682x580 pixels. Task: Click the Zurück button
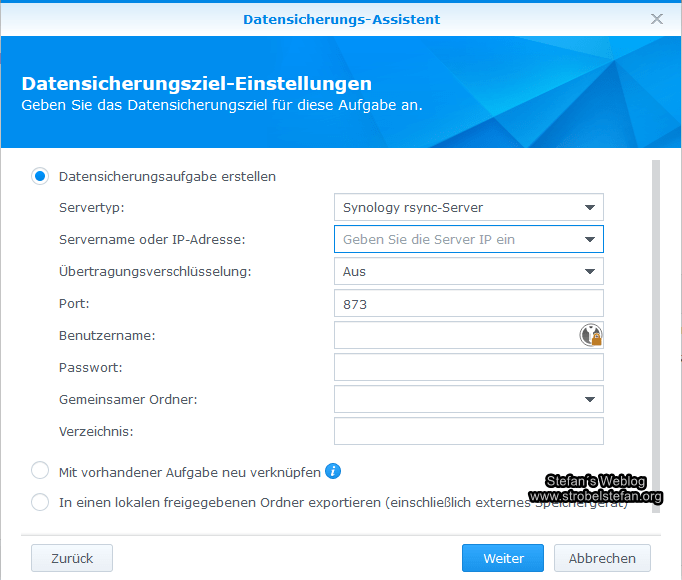[x=72, y=558]
